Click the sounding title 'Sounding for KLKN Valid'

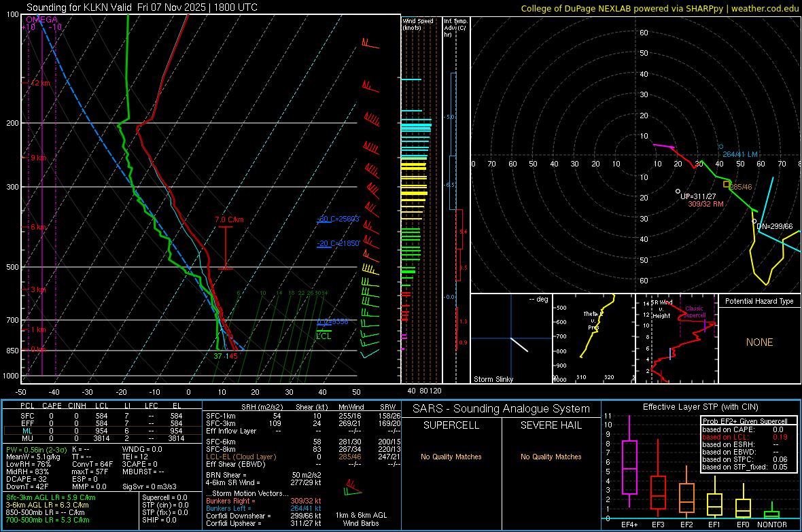pos(80,7)
